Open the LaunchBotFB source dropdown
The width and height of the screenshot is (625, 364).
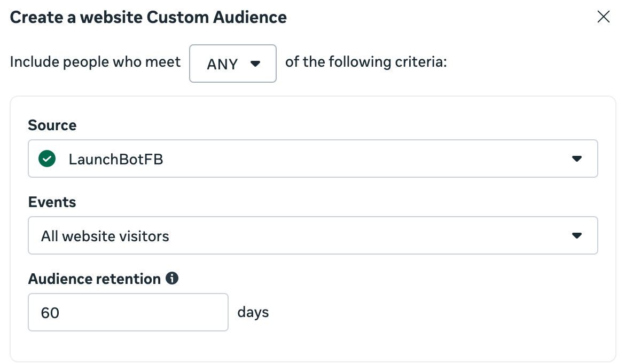[x=312, y=159]
